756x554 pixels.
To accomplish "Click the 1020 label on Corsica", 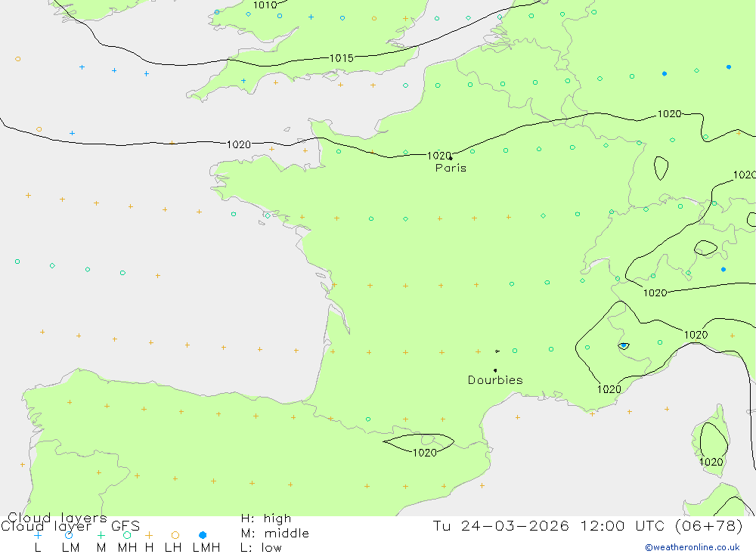I will click(x=711, y=462).
